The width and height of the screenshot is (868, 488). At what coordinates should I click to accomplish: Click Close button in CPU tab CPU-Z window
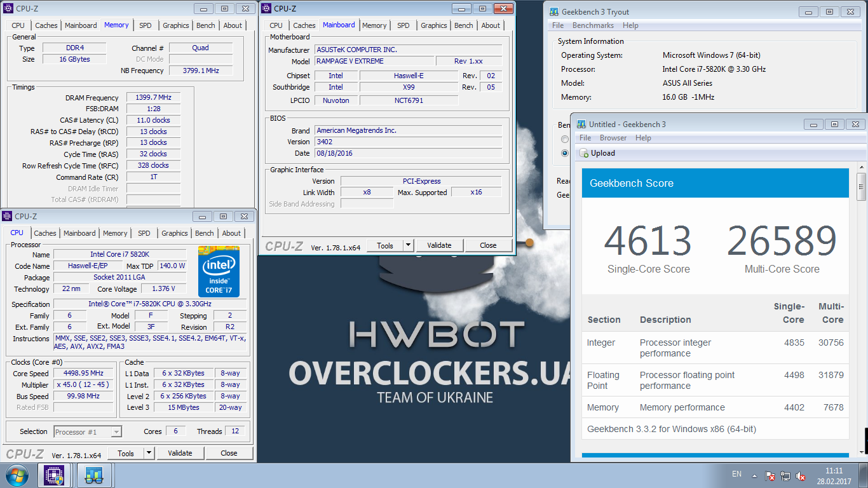(x=229, y=453)
